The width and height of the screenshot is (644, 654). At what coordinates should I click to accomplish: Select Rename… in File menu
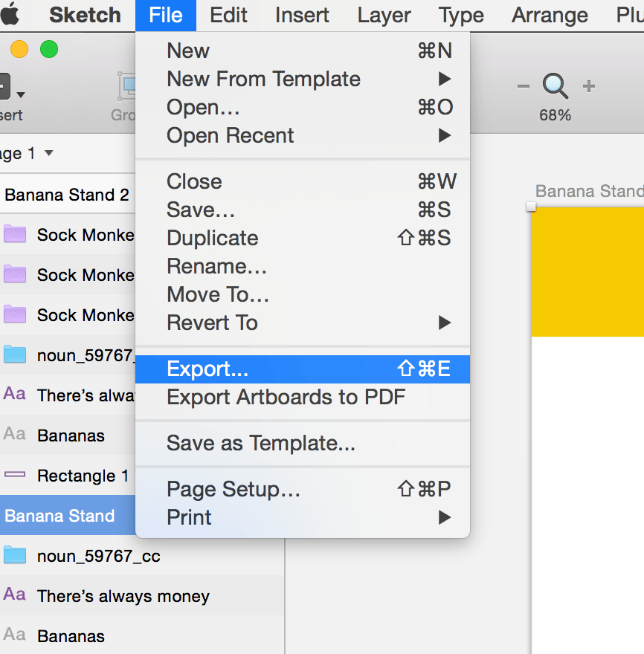(303, 267)
